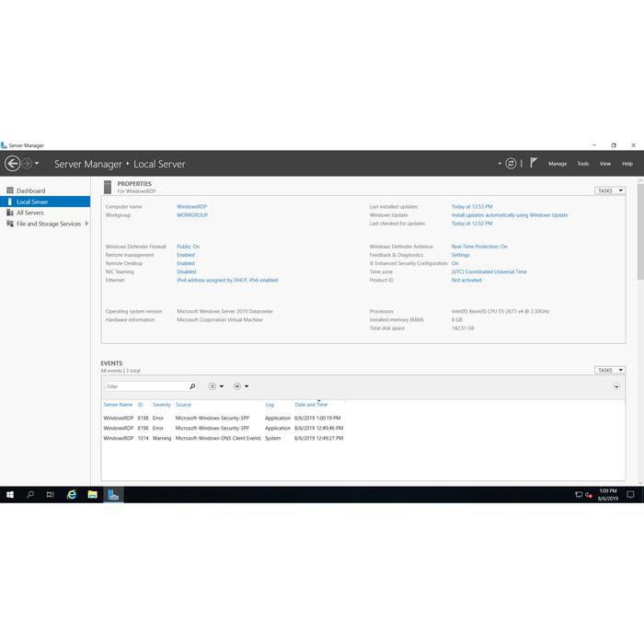The width and height of the screenshot is (644, 644).
Task: Open the Manage menu
Action: click(558, 164)
